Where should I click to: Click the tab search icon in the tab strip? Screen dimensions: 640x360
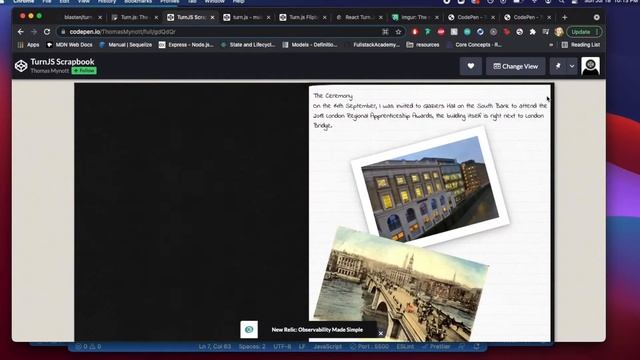[596, 18]
